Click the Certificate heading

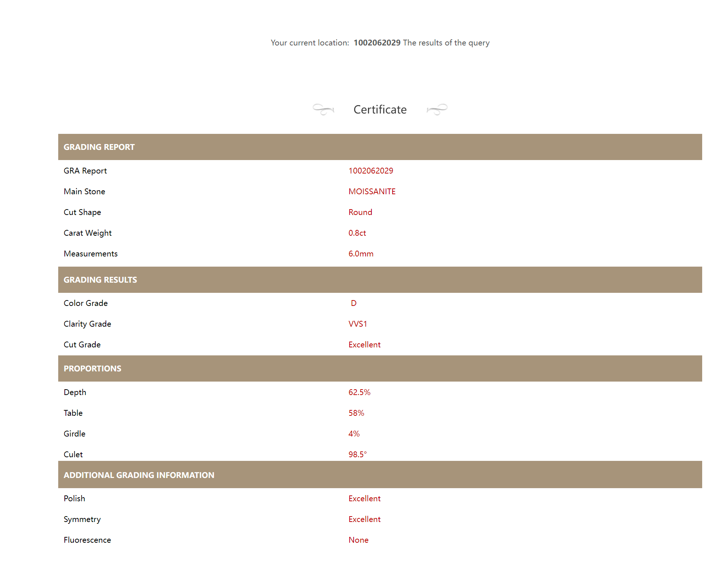(x=380, y=109)
